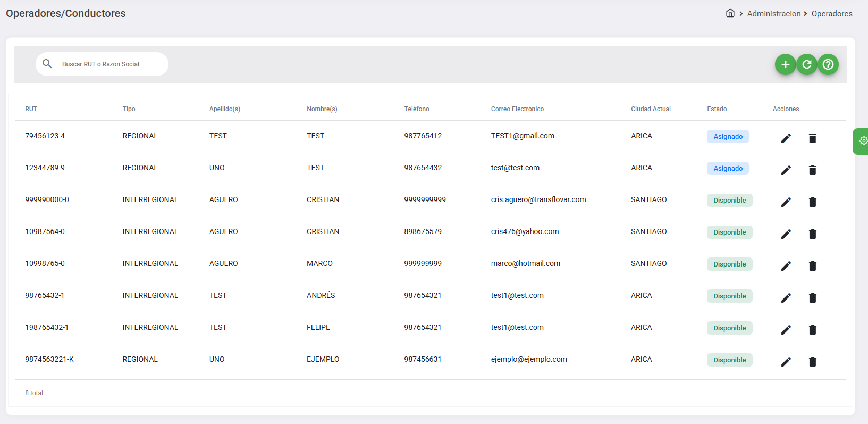The image size is (868, 424).
Task: Open the settings gear side tab
Action: (862, 141)
